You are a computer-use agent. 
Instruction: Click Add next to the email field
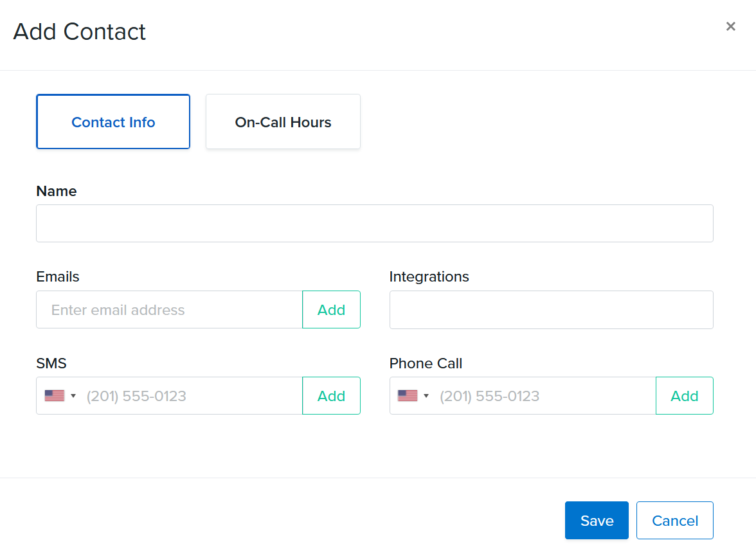coord(331,309)
